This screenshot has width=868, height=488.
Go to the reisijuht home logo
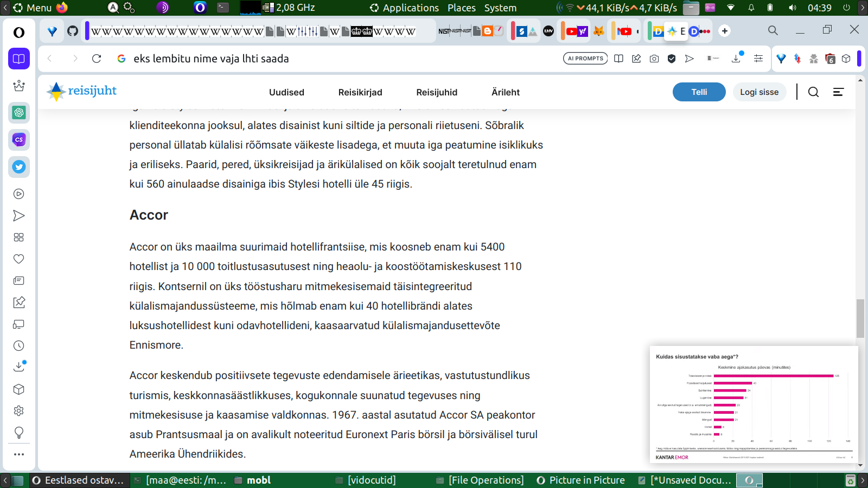click(81, 91)
